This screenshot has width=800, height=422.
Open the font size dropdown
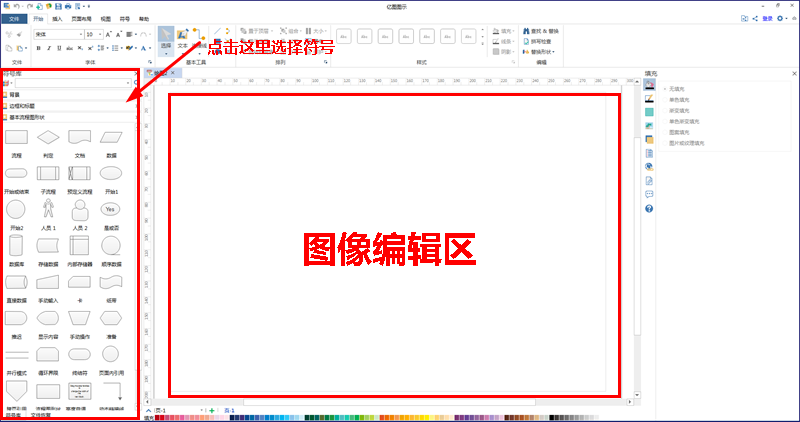(x=100, y=35)
